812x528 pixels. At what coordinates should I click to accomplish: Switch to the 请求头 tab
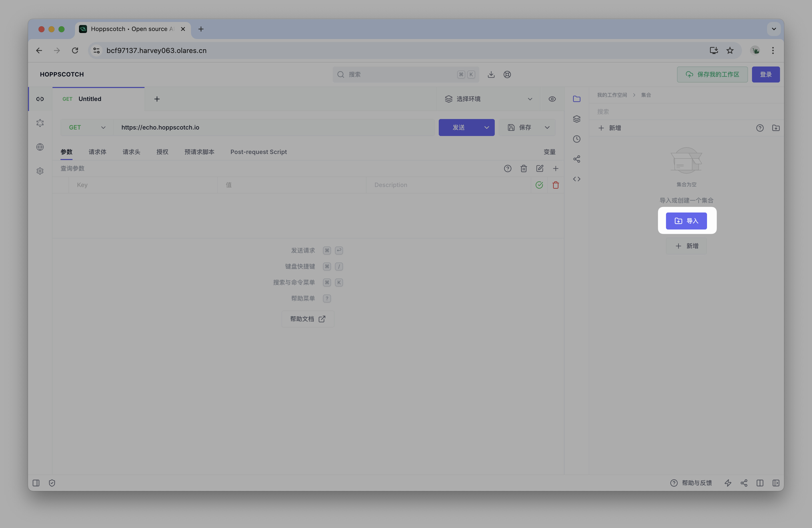pyautogui.click(x=131, y=152)
